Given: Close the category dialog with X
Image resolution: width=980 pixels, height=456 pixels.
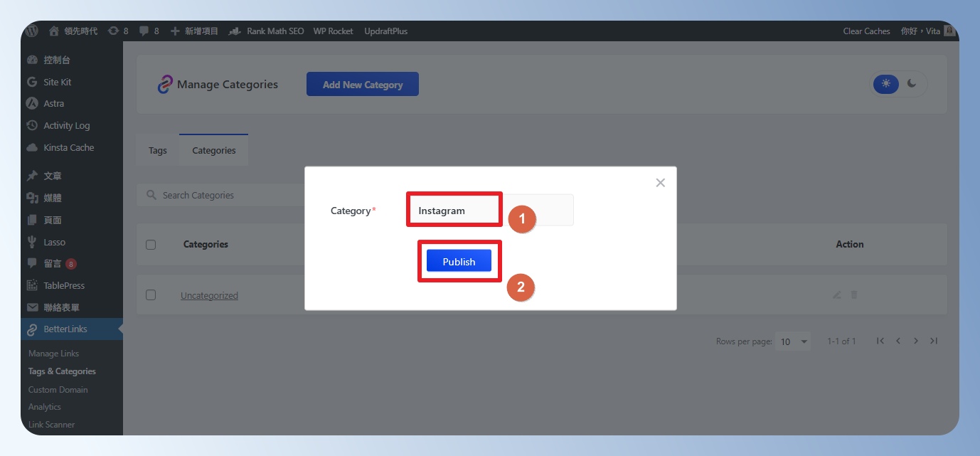Looking at the screenshot, I should pos(660,183).
